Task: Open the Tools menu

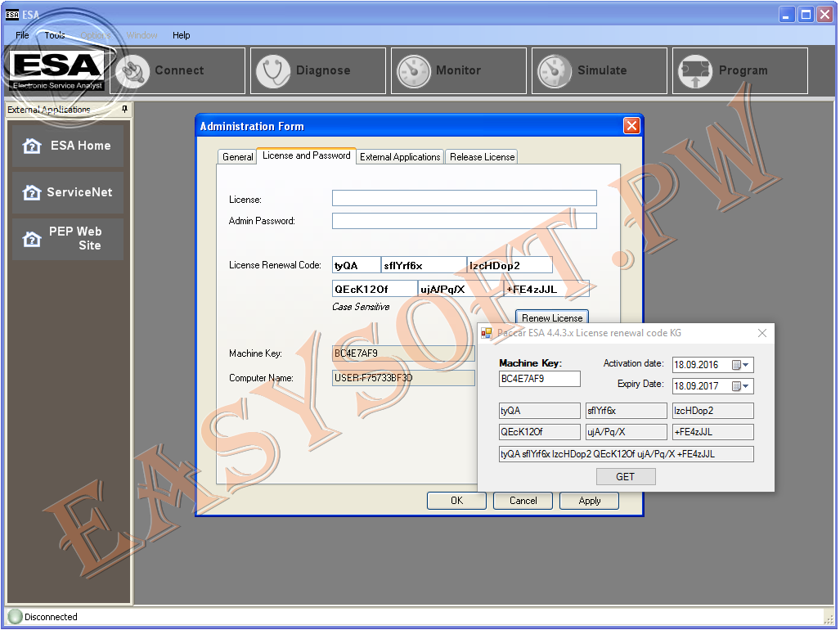Action: pos(55,35)
